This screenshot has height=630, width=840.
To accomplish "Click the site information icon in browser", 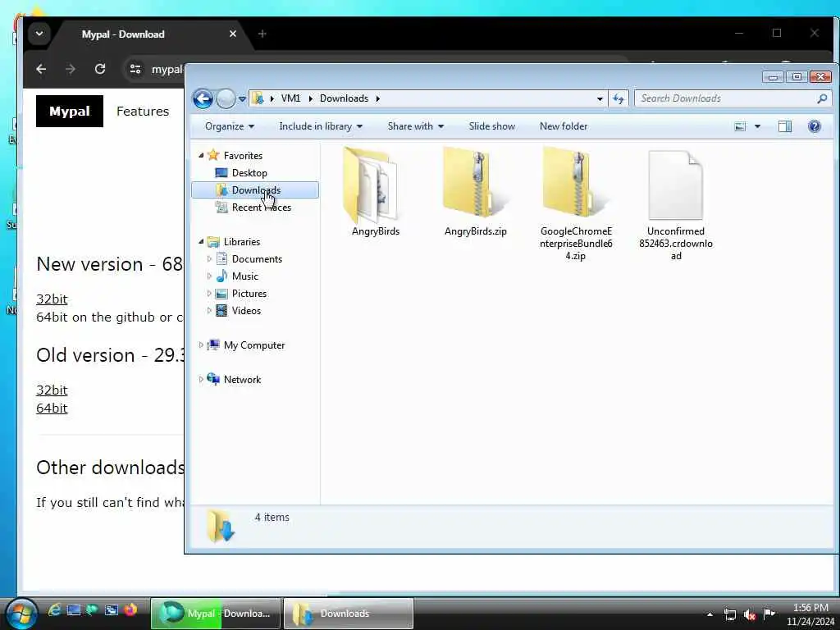I will 135,69.
